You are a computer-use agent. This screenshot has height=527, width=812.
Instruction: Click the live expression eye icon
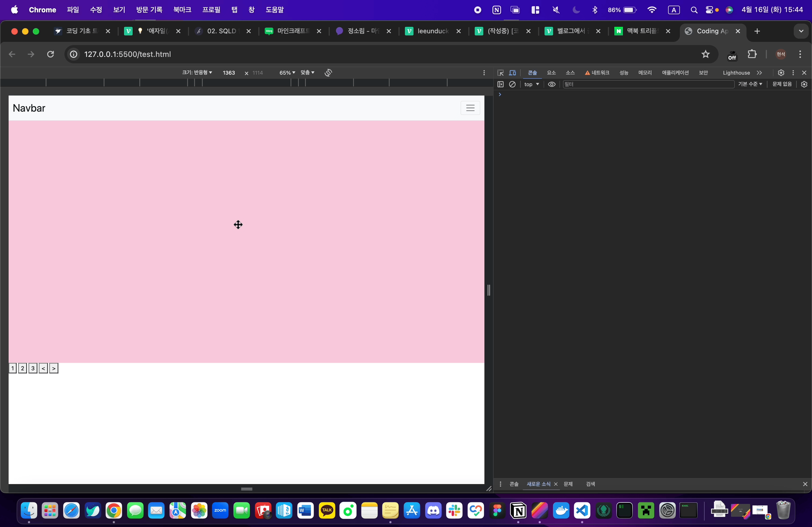click(x=551, y=84)
